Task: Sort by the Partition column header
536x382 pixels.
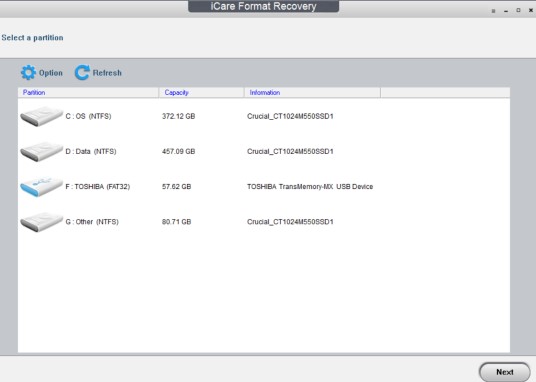Action: click(x=88, y=92)
